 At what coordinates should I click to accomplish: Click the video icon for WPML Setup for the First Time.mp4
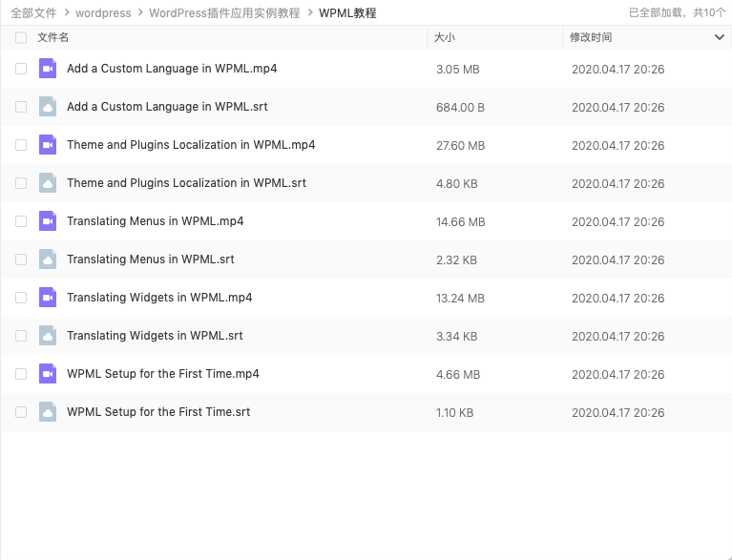pos(48,374)
